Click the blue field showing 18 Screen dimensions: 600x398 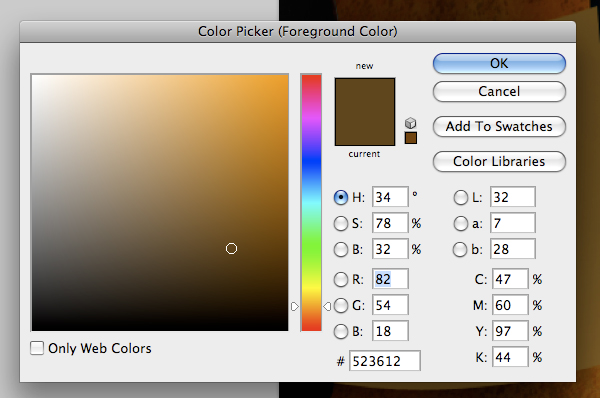tap(390, 331)
